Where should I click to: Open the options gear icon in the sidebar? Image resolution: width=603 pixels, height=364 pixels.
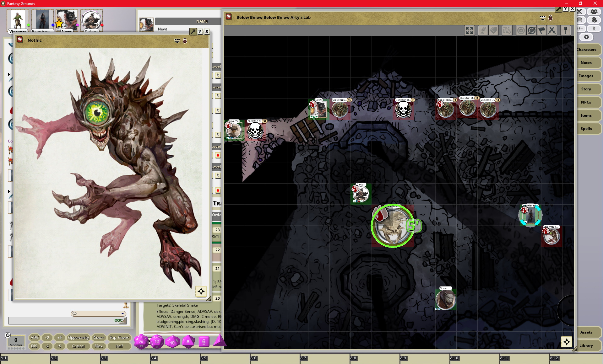pyautogui.click(x=586, y=37)
